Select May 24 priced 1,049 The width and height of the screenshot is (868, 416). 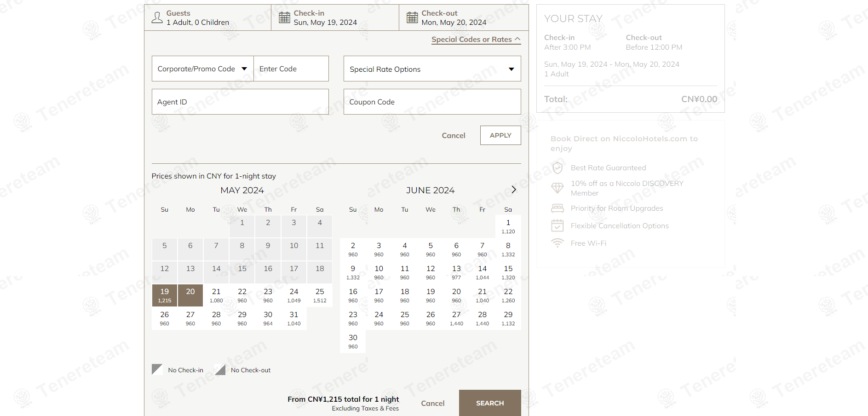[294, 295]
